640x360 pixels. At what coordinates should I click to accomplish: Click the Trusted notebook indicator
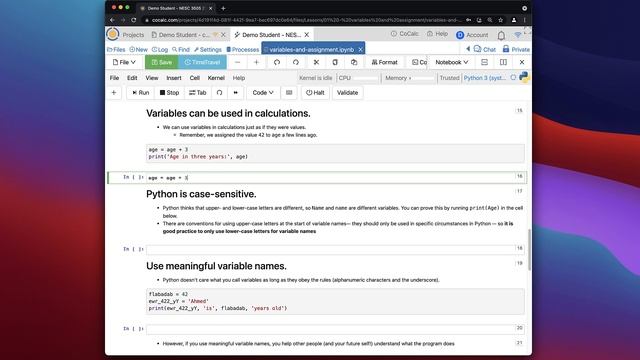tap(449, 78)
